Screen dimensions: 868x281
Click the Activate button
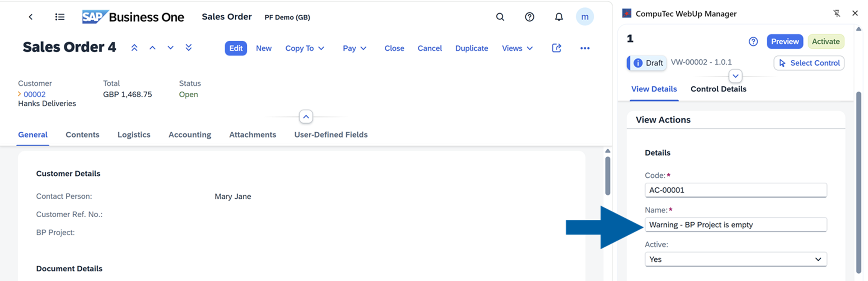tap(825, 41)
